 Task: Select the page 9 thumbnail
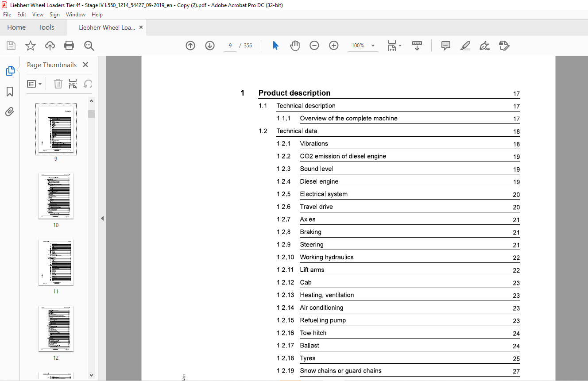56,130
